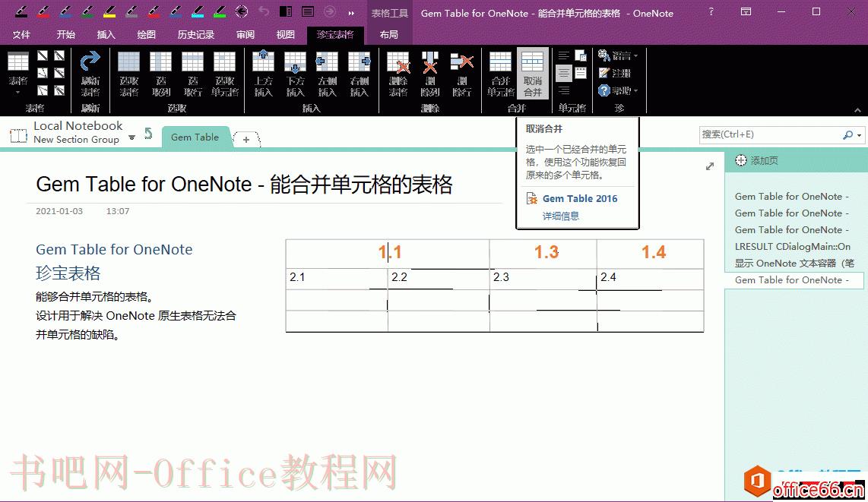Click merged table cell 1.1
868x502 pixels.
[x=388, y=254]
